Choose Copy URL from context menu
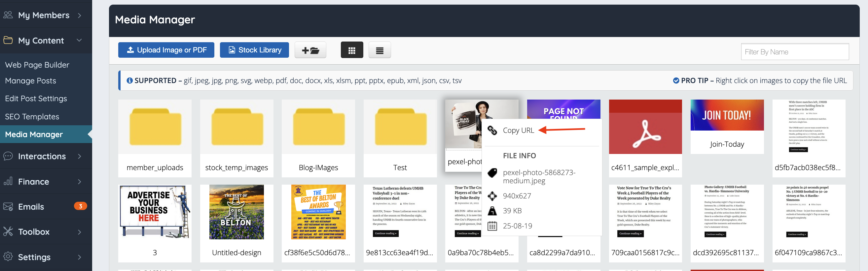The height and width of the screenshot is (271, 868). point(518,130)
